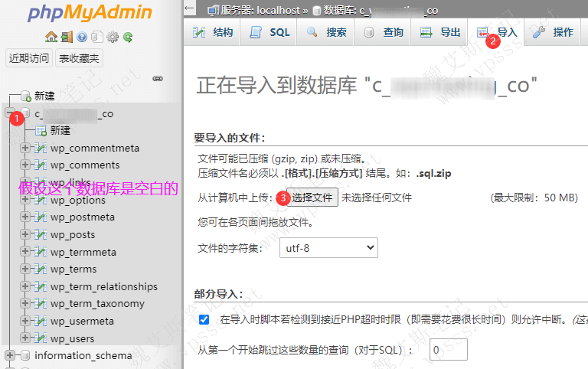The height and width of the screenshot is (369, 588).
Task: Switch to the 导出 (Export) tab
Action: (441, 32)
